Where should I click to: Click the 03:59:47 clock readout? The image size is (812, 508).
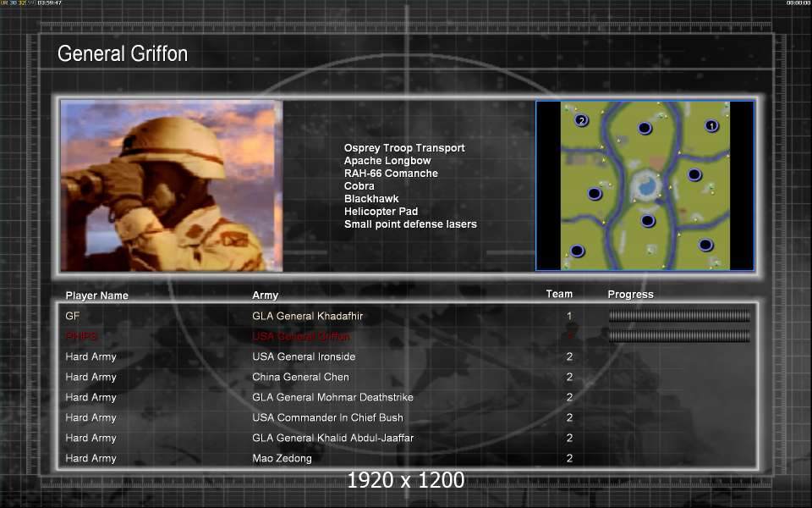(49, 3)
